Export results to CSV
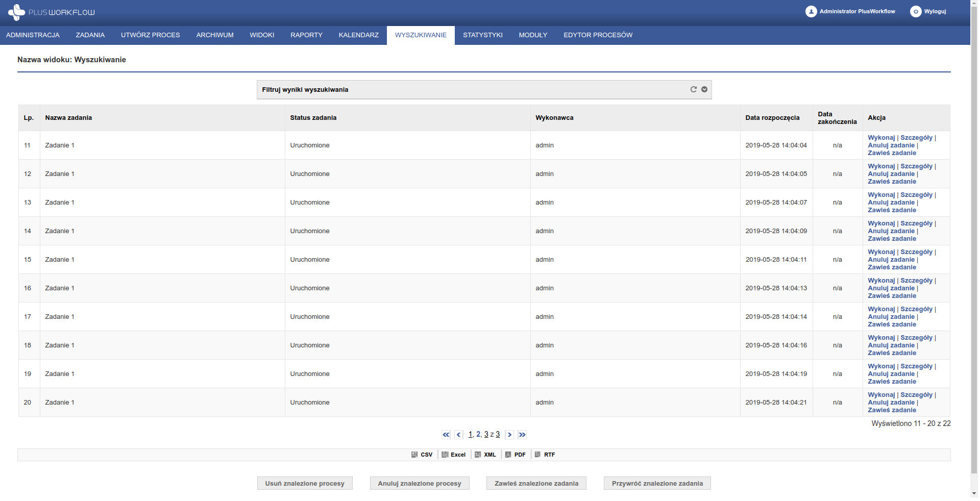Viewport: 980px width, 501px height. tap(422, 455)
